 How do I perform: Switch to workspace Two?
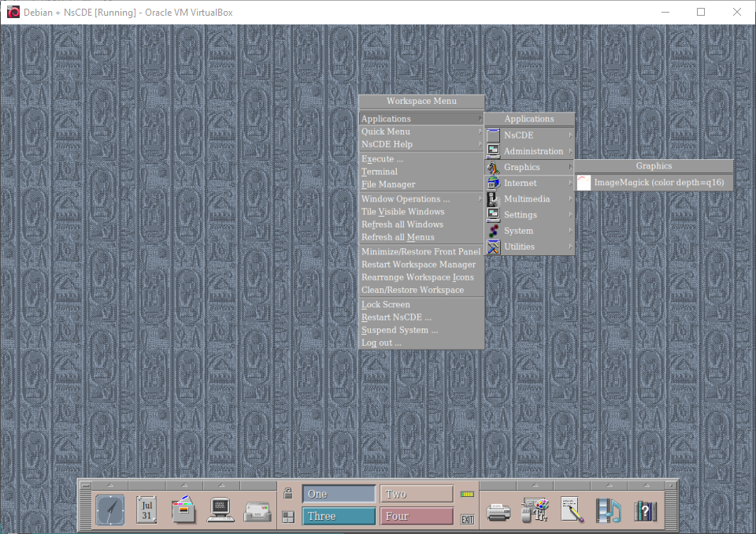417,494
